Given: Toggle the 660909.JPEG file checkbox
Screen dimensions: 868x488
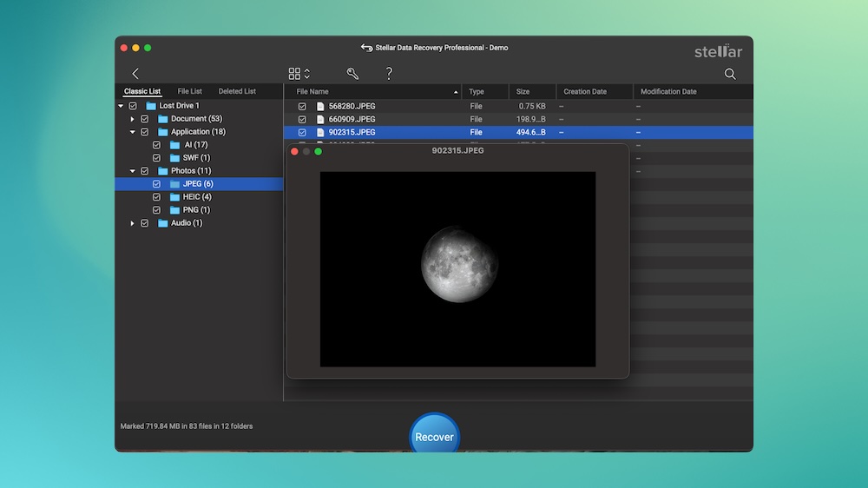Looking at the screenshot, I should click(x=302, y=119).
